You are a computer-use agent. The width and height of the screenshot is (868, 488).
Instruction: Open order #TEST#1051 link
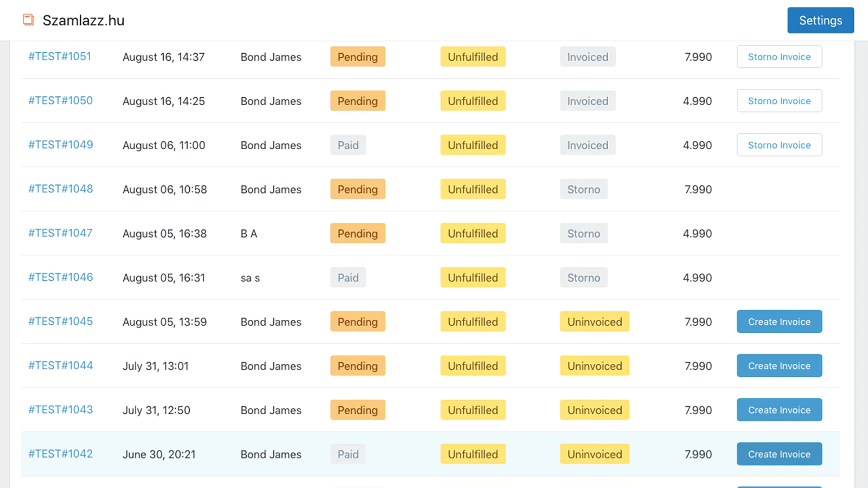pyautogui.click(x=60, y=56)
